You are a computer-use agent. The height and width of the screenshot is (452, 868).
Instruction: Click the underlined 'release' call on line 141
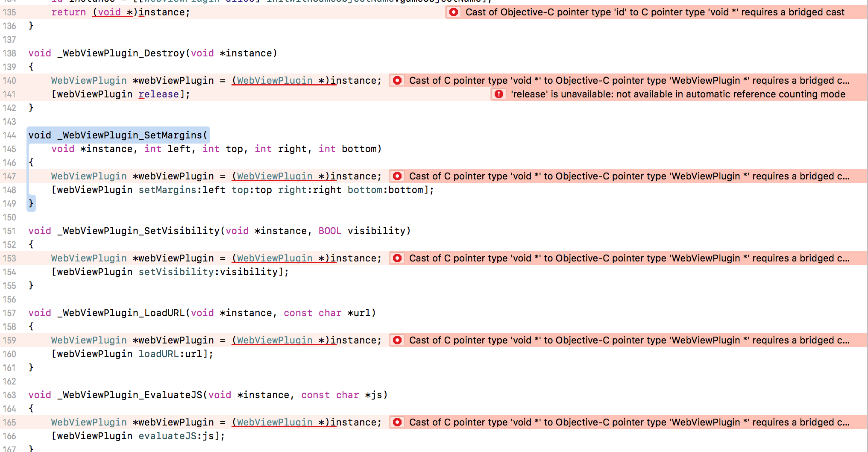[x=158, y=94]
